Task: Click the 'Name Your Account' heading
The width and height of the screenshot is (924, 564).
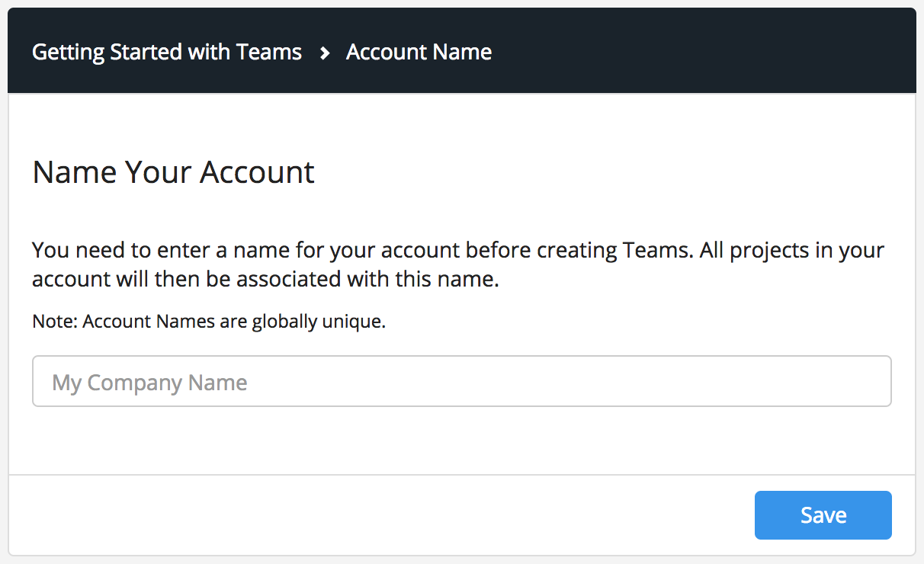Action: [x=172, y=172]
